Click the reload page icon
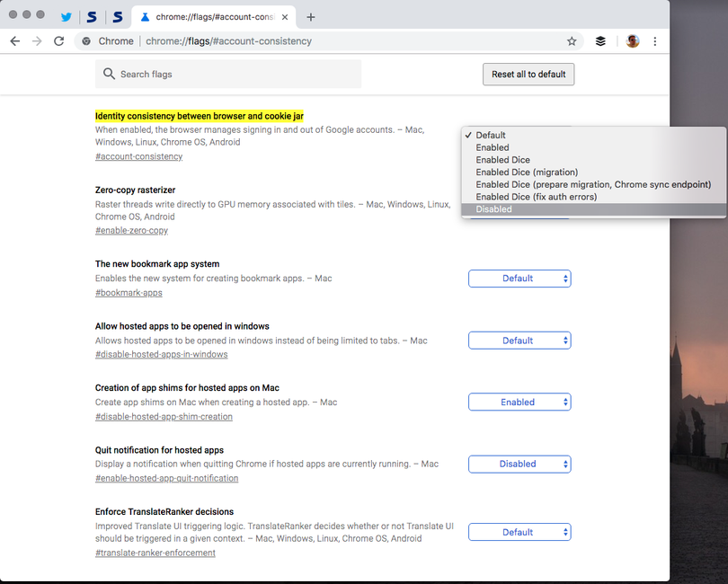 pos(58,40)
